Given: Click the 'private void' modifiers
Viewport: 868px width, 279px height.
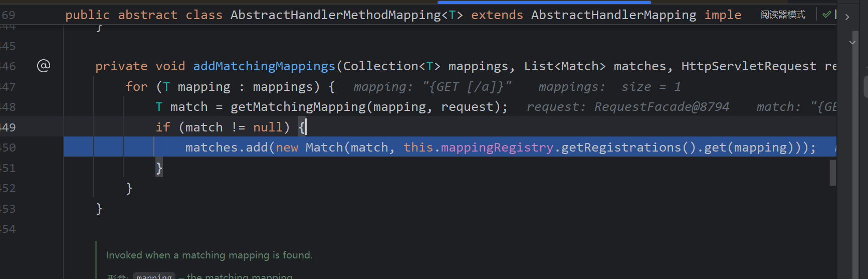Looking at the screenshot, I should pos(140,66).
